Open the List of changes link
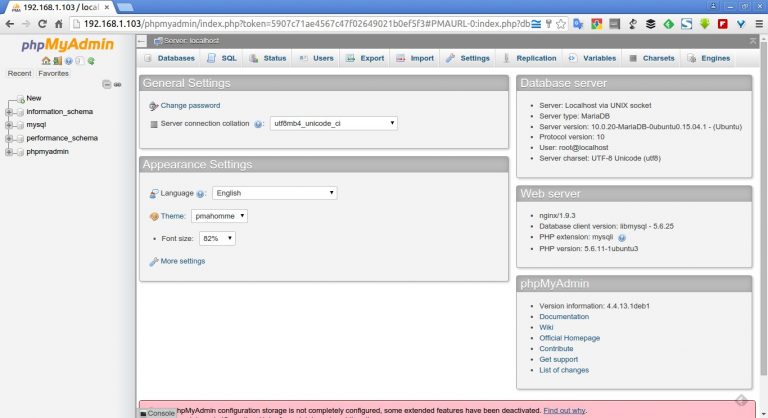Viewport: 768px width, 418px height. (x=564, y=370)
